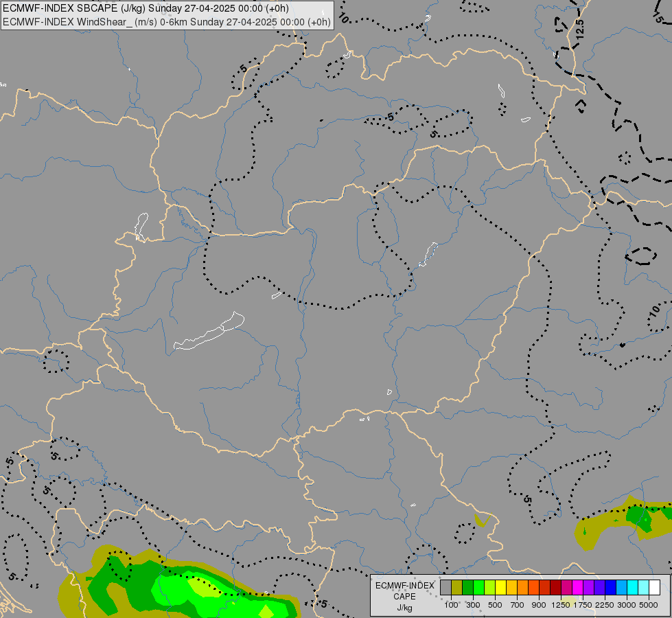Click the Lake Balaton outline on map

pyautogui.click(x=209, y=331)
